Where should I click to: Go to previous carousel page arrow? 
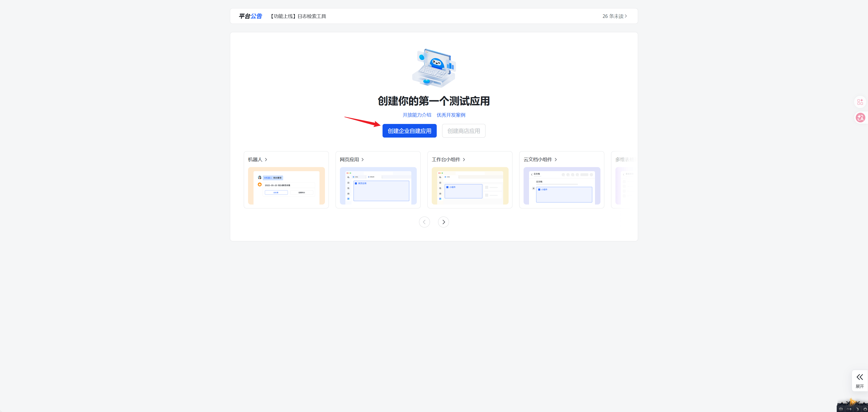point(424,222)
